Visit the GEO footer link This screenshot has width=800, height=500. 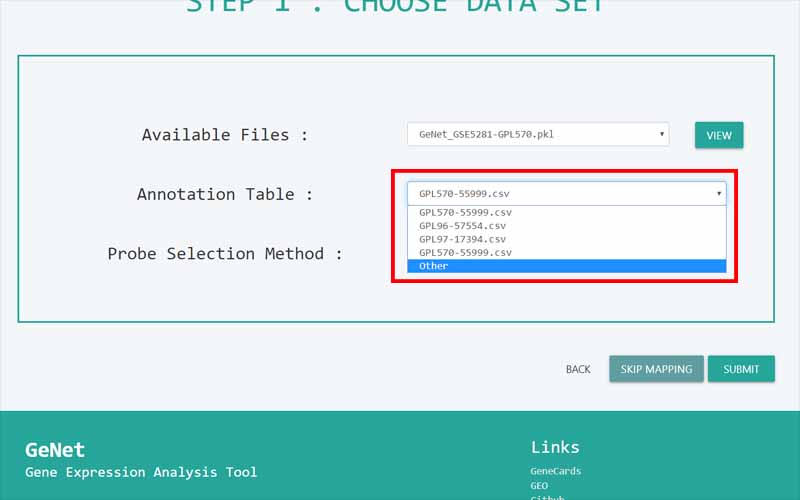coord(539,486)
